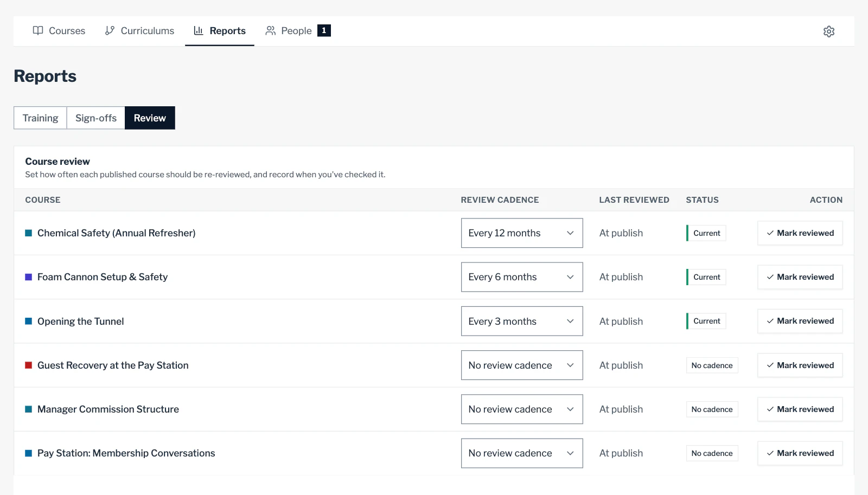Click the purple square beside Foam Cannon
868x495 pixels.
[29, 277]
